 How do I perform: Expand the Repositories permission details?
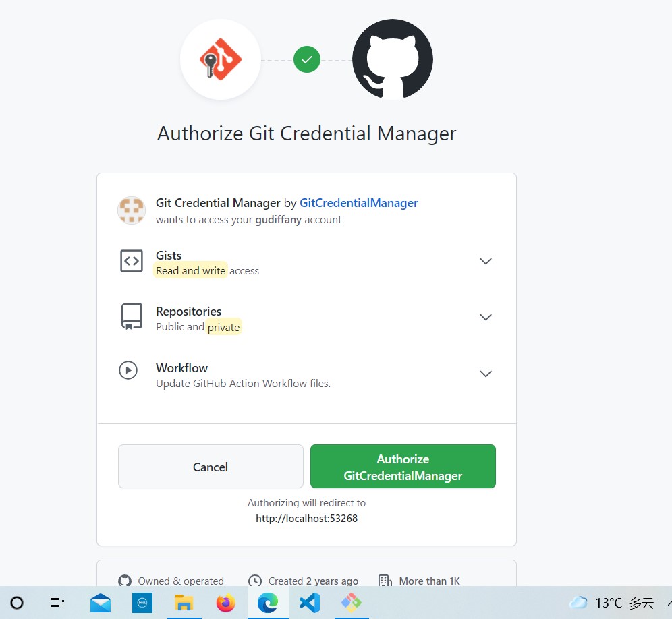[x=486, y=317]
